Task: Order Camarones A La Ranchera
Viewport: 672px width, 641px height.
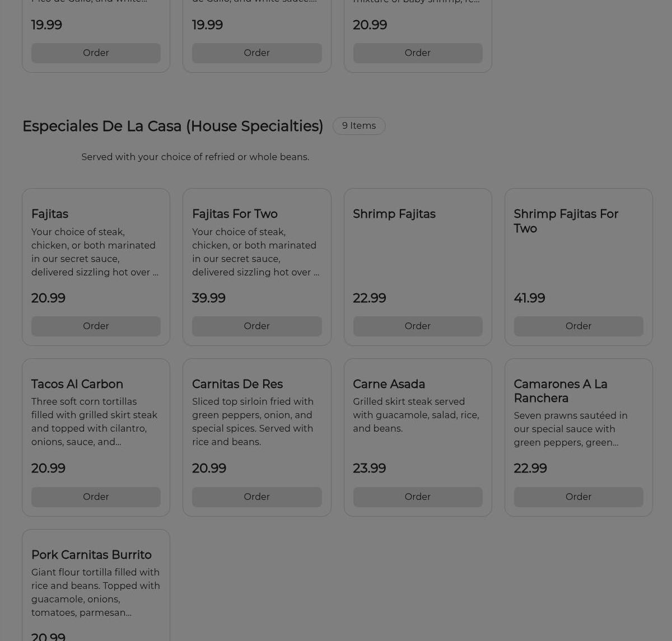Action: coord(578,497)
